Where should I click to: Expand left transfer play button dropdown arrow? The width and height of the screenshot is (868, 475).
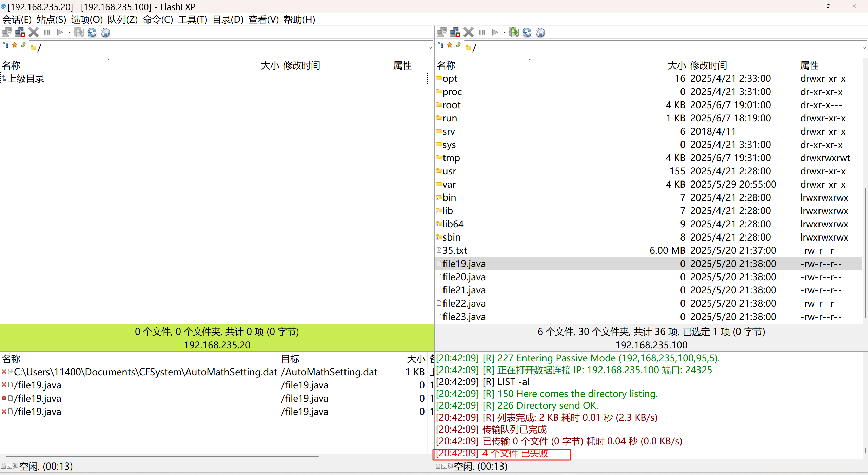(x=69, y=33)
